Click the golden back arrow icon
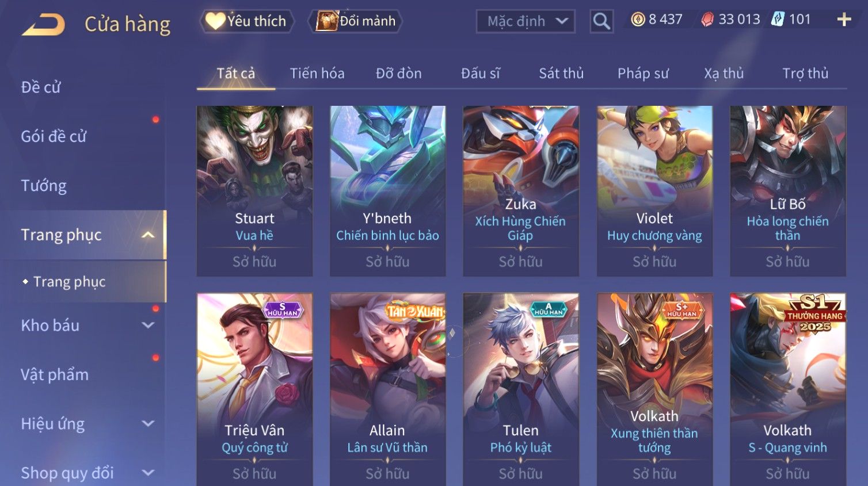 point(43,24)
